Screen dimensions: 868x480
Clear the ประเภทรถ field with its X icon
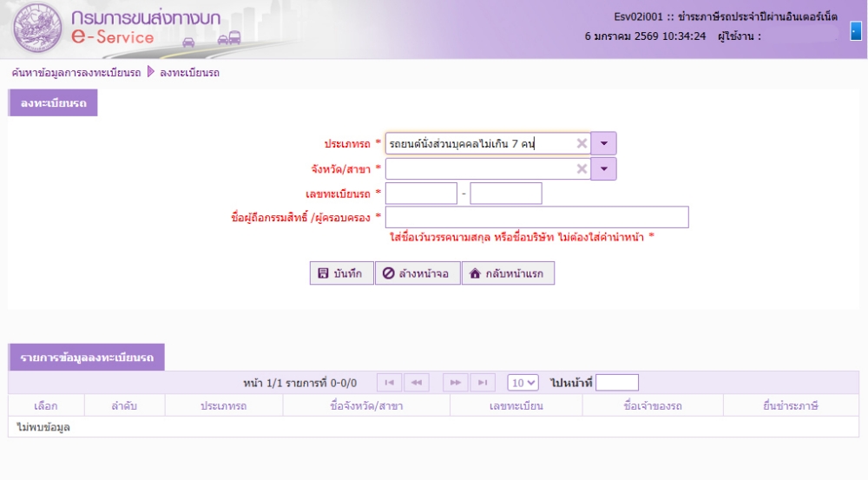pyautogui.click(x=582, y=143)
